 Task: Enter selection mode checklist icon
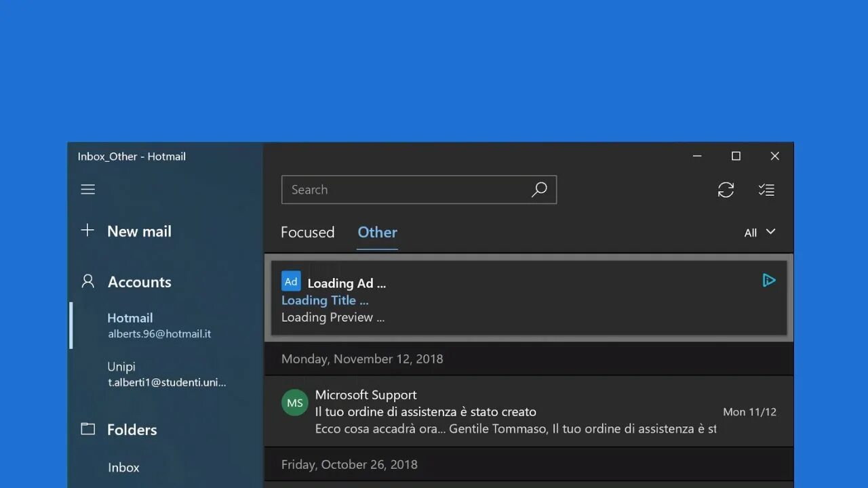766,190
